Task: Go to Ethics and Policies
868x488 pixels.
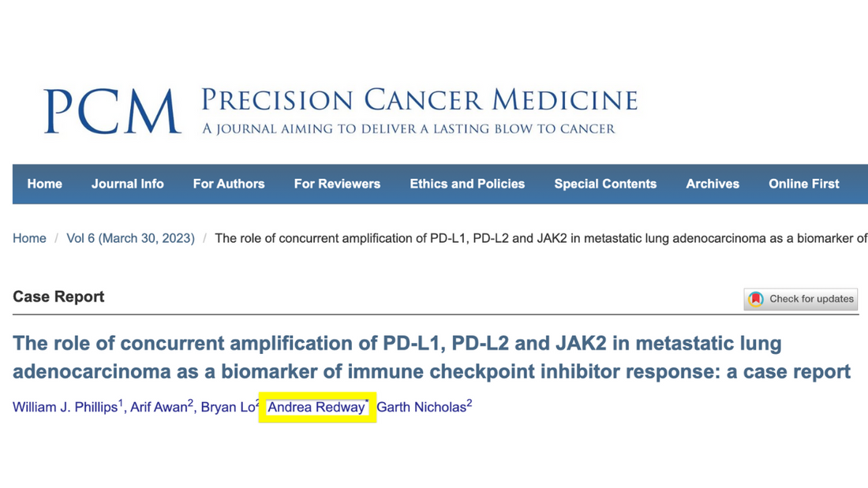Action: [467, 184]
